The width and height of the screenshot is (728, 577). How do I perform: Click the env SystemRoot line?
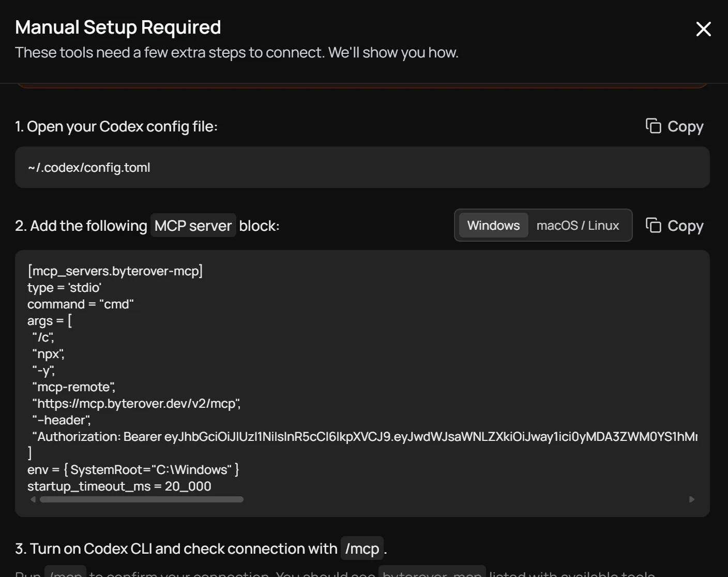[133, 470]
